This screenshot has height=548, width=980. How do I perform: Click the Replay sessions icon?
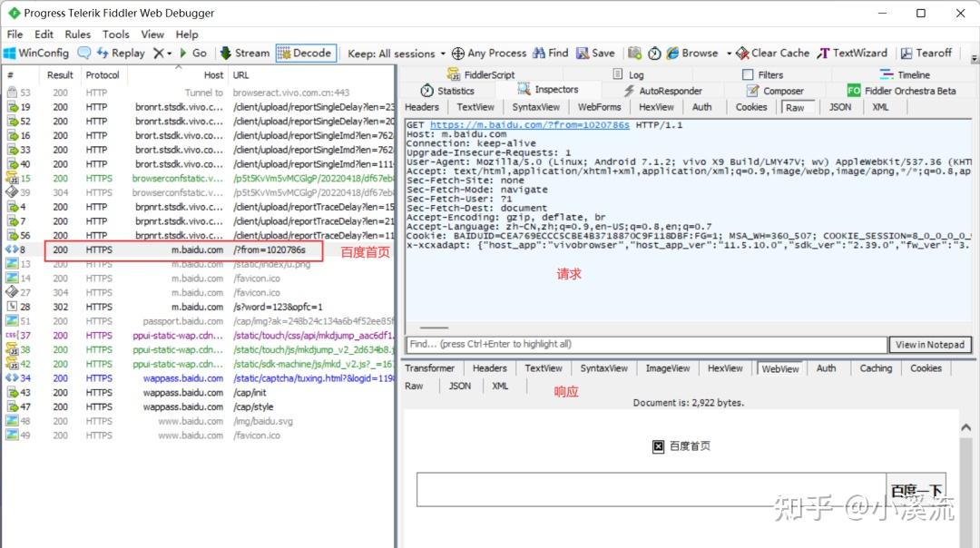tap(103, 54)
